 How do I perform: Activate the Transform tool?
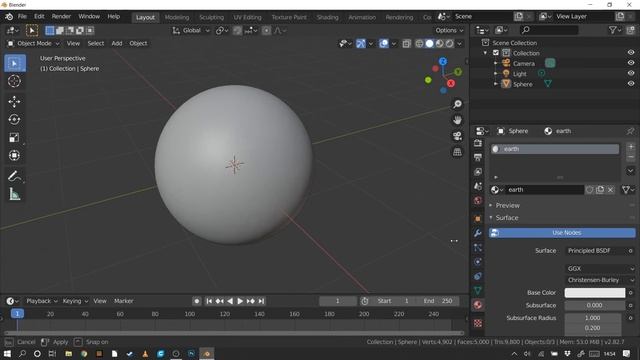point(14,156)
